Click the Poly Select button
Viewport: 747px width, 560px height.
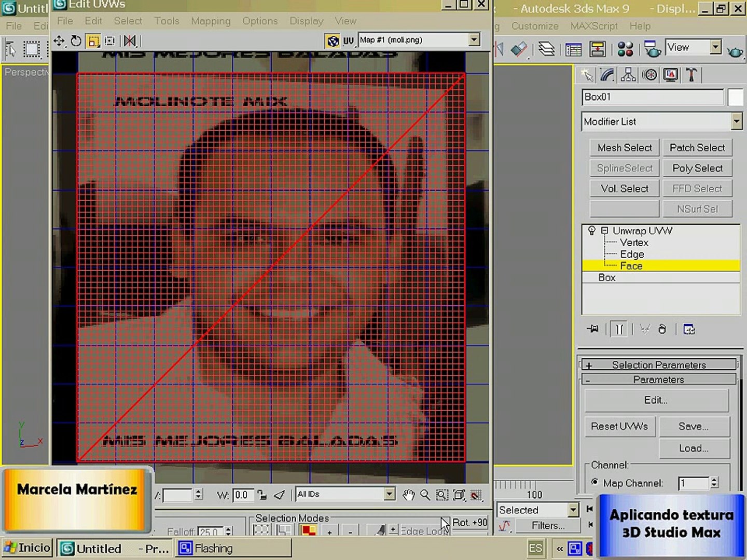tap(697, 169)
